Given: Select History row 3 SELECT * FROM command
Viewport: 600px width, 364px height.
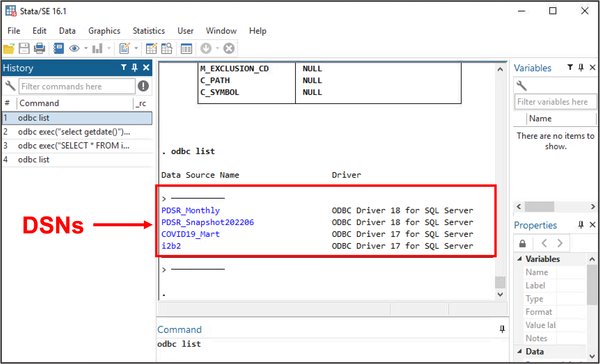Looking at the screenshot, I should pos(77,146).
